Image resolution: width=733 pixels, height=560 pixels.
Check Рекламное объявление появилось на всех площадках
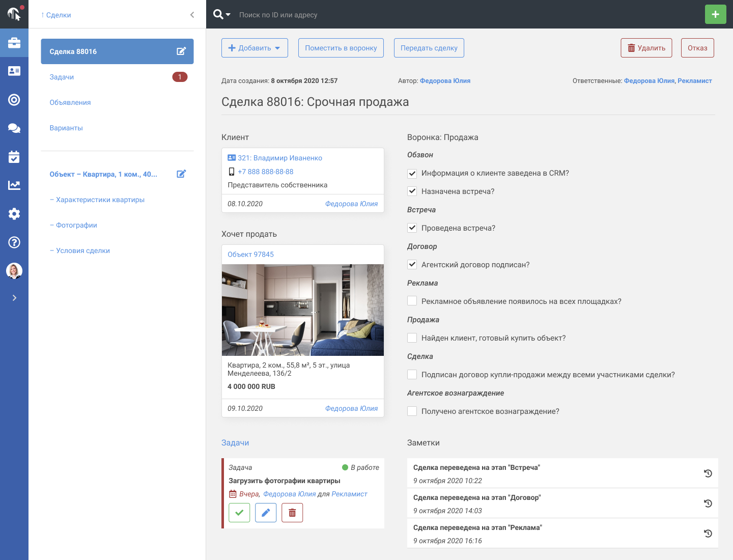point(412,301)
